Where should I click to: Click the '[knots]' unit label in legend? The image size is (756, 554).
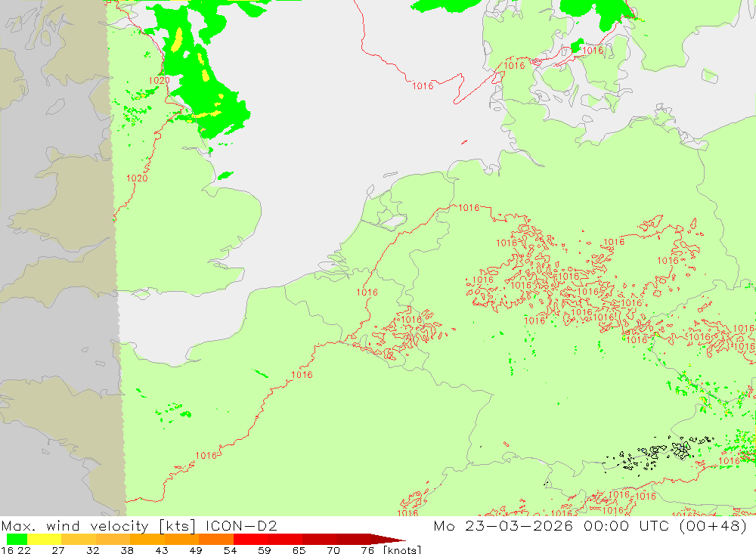point(401,549)
